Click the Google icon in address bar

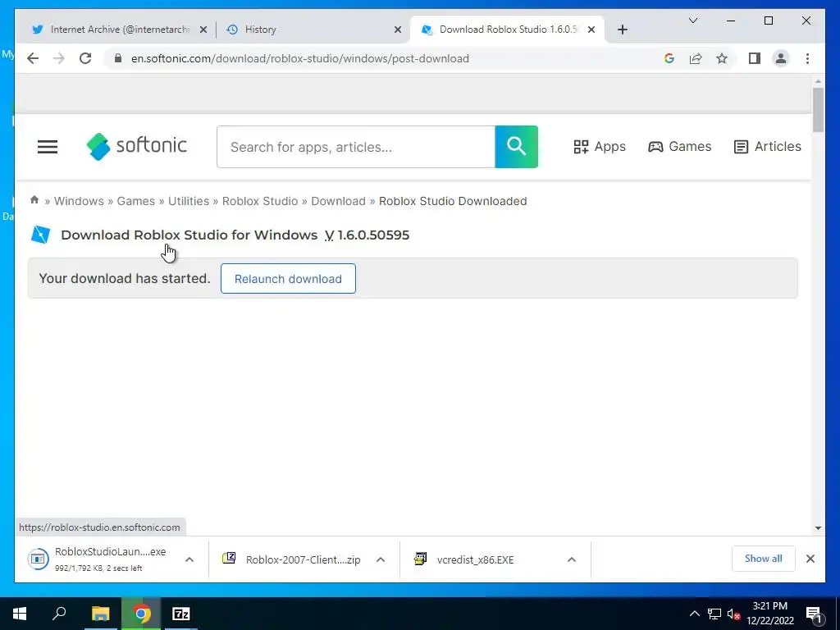(669, 58)
